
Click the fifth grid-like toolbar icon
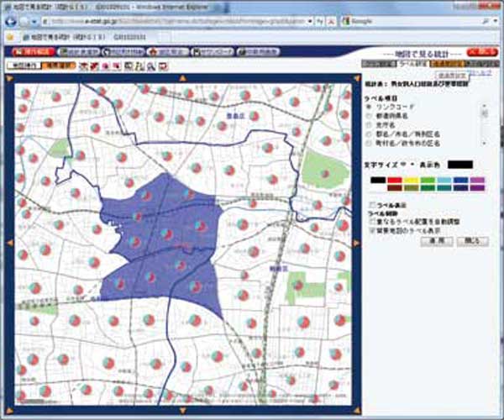tap(129, 66)
